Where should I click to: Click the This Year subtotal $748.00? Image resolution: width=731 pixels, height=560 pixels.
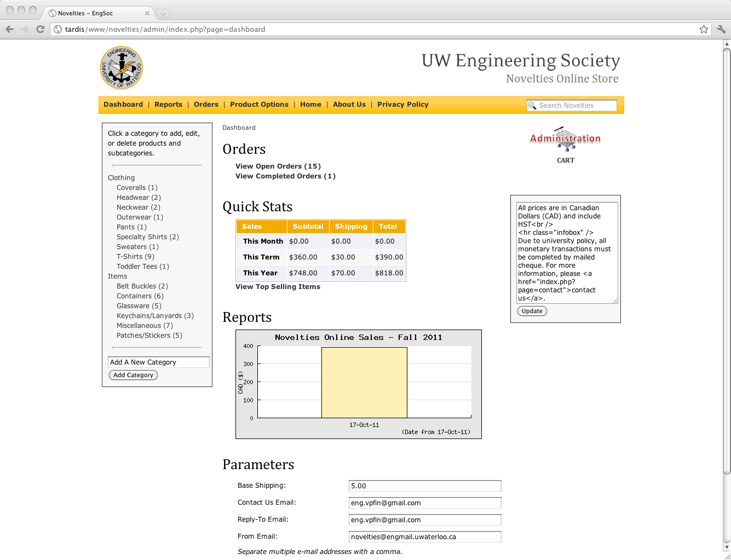pos(303,273)
